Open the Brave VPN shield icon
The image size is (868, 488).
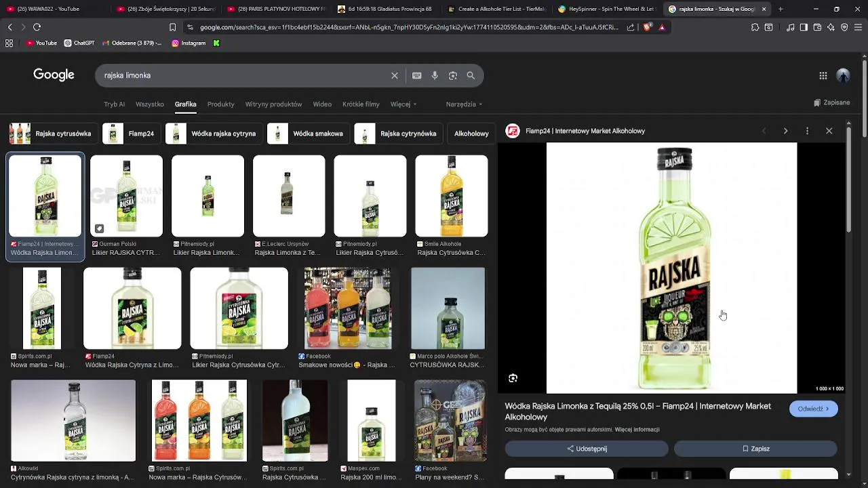pos(844,27)
